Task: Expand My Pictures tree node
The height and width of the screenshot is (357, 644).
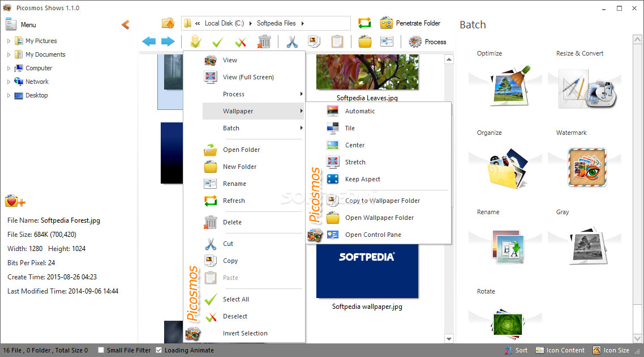Action: click(9, 41)
